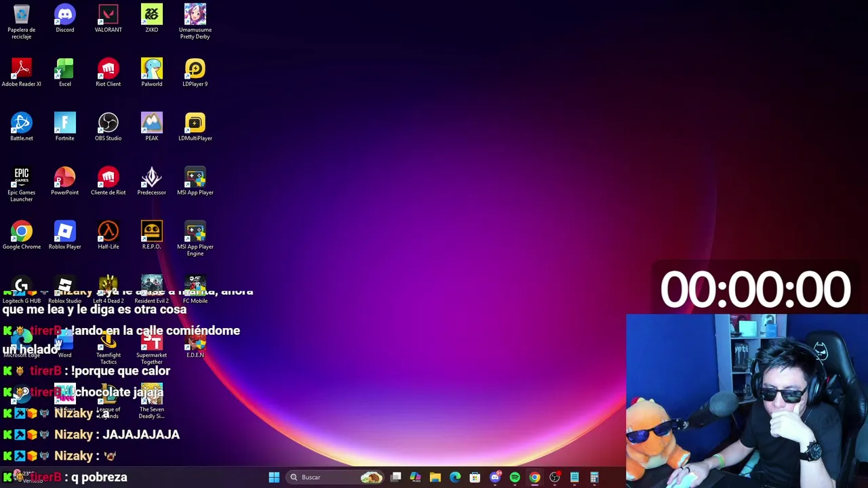Image resolution: width=868 pixels, height=488 pixels.
Task: Switch to Discord in the taskbar
Action: tap(495, 477)
